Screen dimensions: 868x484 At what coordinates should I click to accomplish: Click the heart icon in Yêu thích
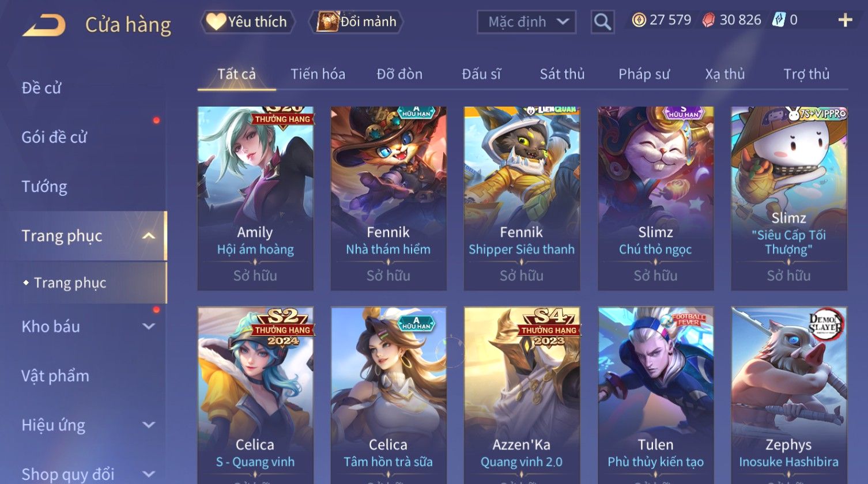point(216,22)
